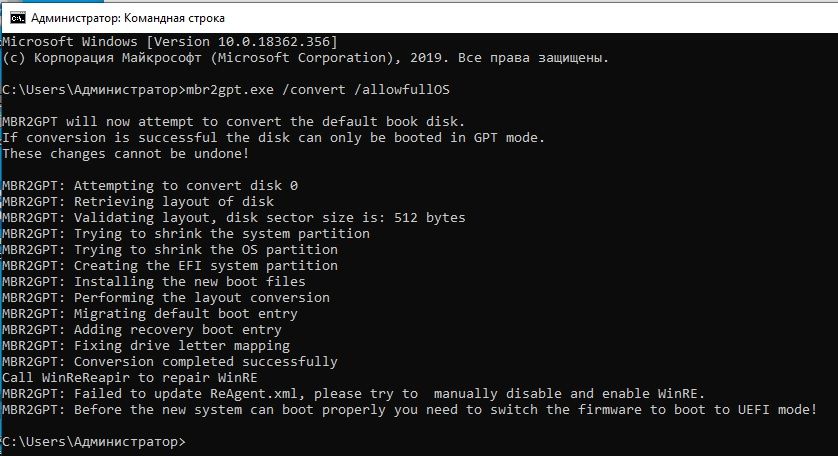838x456 pixels.
Task: Click "Trying to shrink the system partition"
Action: tap(186, 233)
